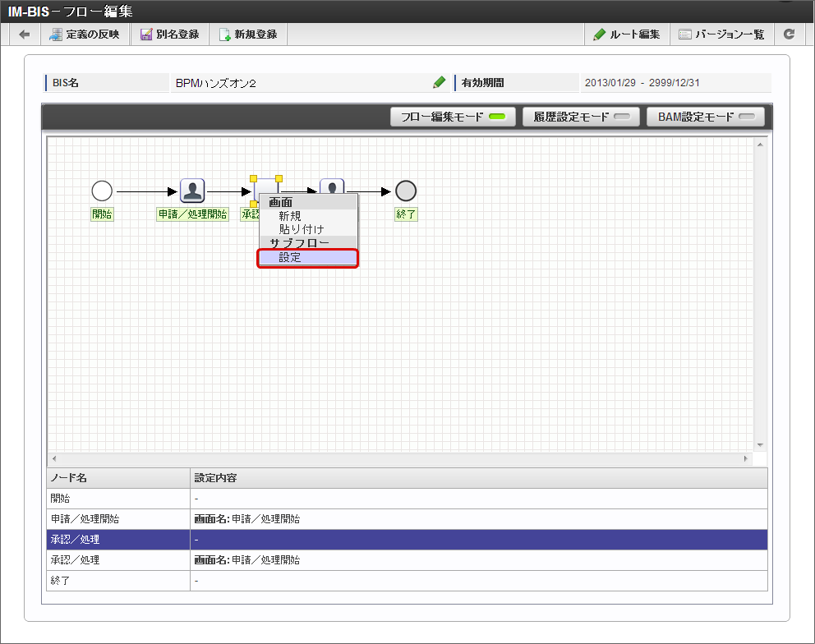Select the user node partly hidden behind the menu
The height and width of the screenshot is (644, 815).
332,185
